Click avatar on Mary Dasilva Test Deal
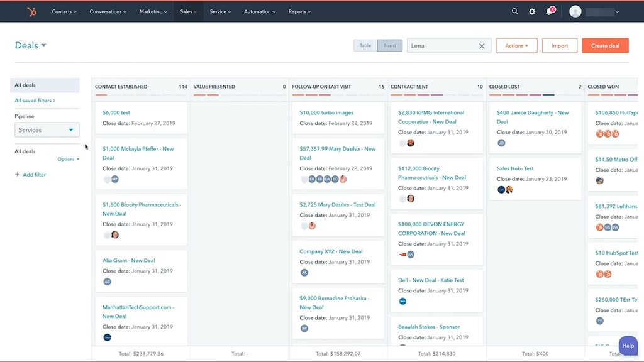The width and height of the screenshot is (644, 362). (312, 226)
